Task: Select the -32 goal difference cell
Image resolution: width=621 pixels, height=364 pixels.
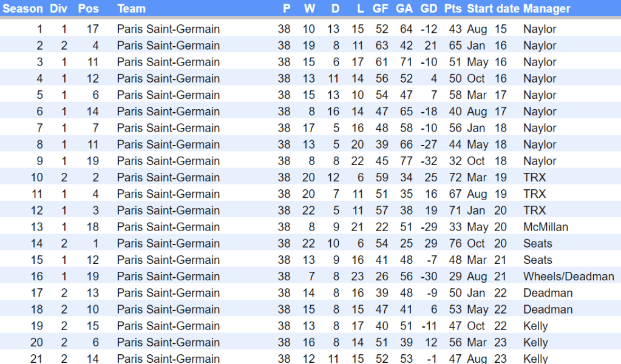Action: pyautogui.click(x=428, y=161)
